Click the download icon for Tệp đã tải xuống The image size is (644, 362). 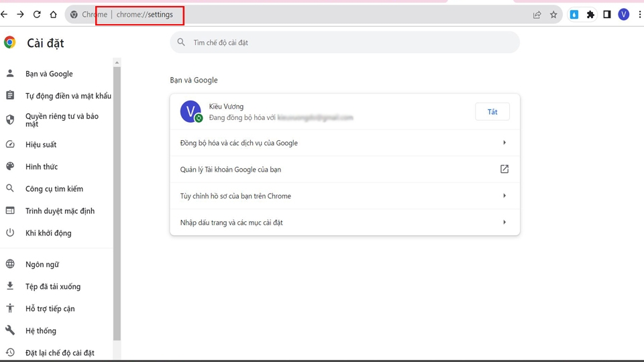(10, 286)
